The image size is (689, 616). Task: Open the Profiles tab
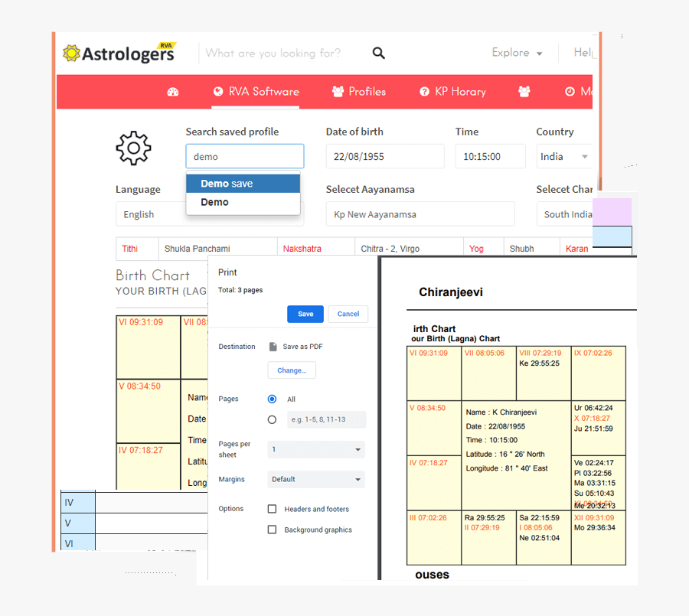tap(359, 92)
